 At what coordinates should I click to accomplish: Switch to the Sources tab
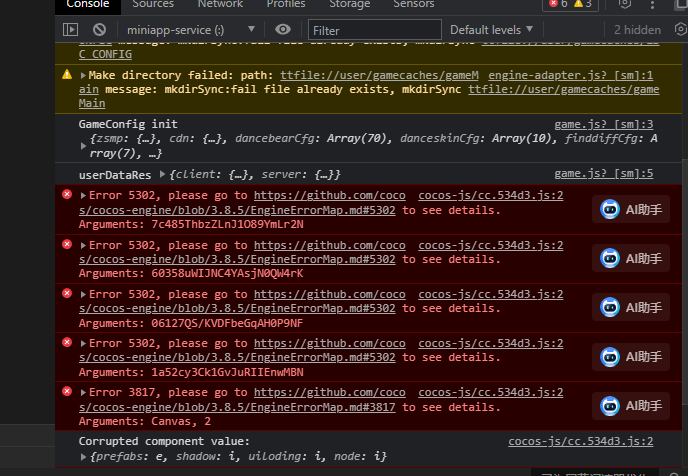pos(153,4)
